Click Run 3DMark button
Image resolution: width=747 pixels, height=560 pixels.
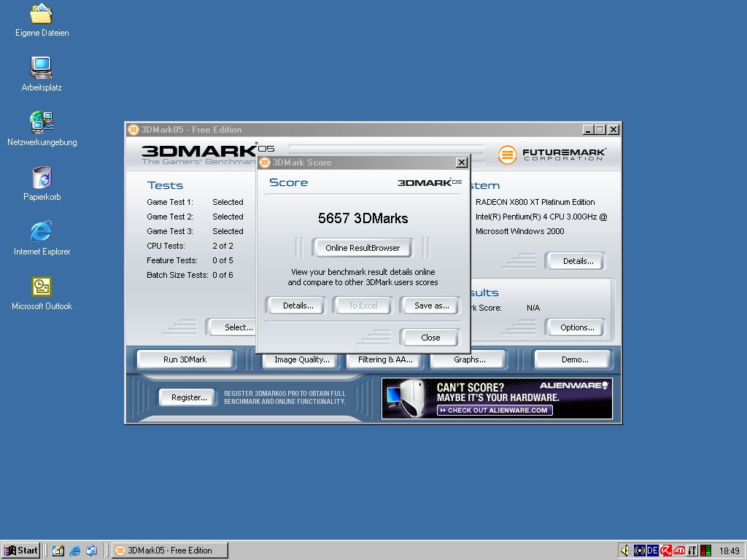(185, 359)
